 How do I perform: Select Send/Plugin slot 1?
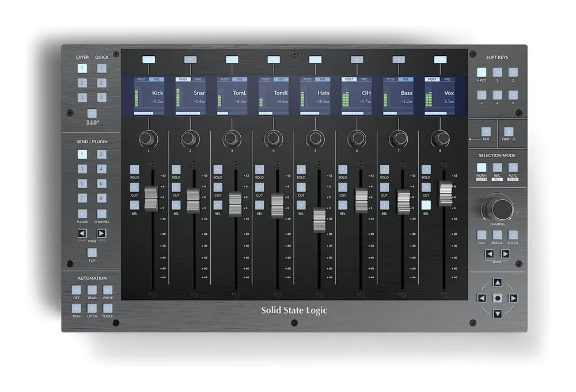82,154
